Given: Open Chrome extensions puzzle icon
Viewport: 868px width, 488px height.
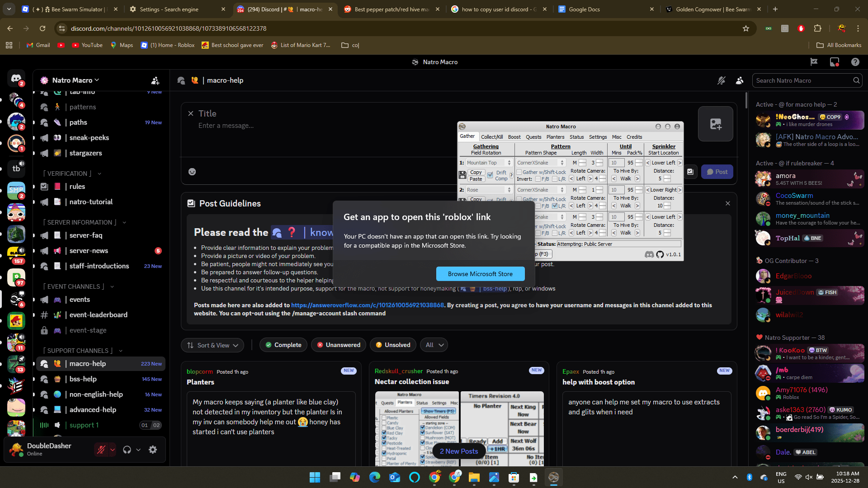Looking at the screenshot, I should [x=817, y=28].
